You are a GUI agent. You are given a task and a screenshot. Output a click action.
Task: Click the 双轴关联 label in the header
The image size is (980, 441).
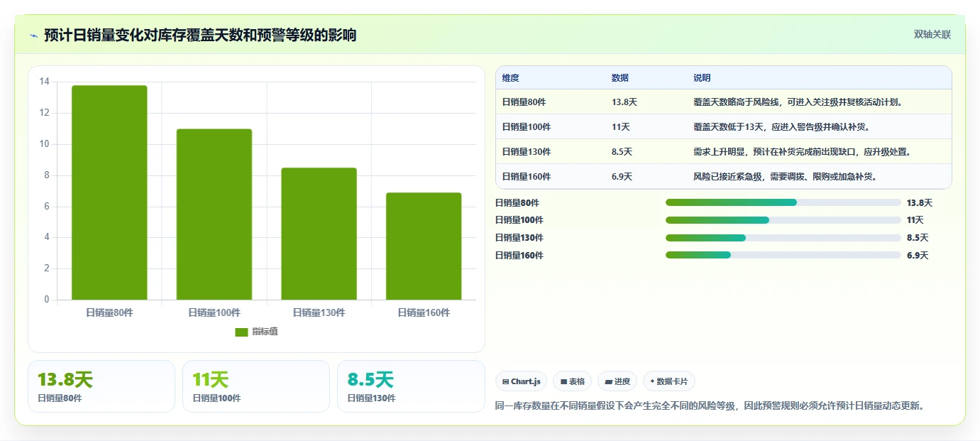click(932, 35)
